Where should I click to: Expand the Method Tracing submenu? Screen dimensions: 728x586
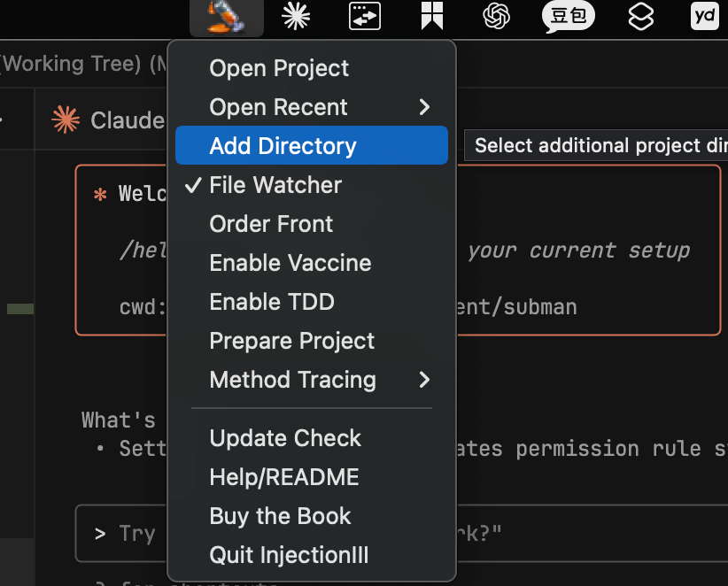tap(312, 380)
